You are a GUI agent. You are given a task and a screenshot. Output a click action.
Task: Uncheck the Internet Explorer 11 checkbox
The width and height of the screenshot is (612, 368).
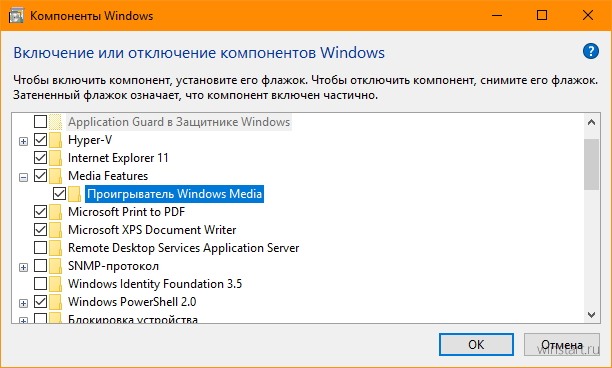(41, 158)
